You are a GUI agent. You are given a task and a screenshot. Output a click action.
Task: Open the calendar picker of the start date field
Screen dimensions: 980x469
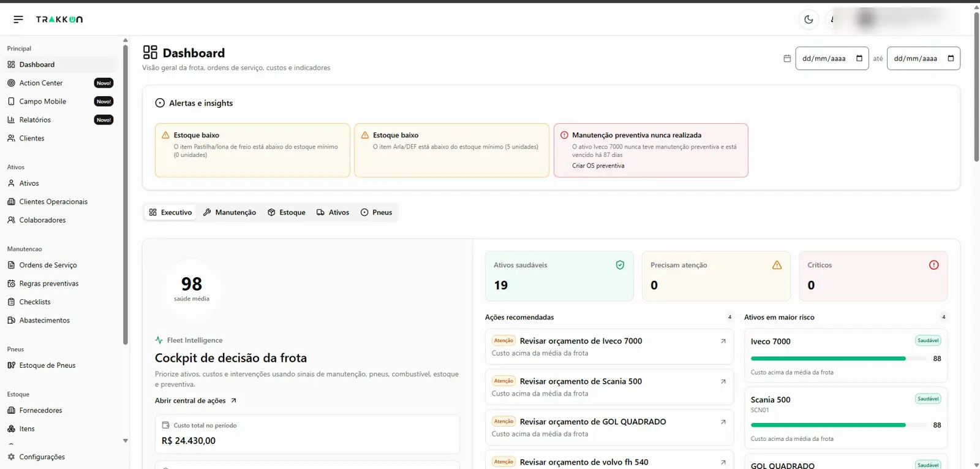859,58
